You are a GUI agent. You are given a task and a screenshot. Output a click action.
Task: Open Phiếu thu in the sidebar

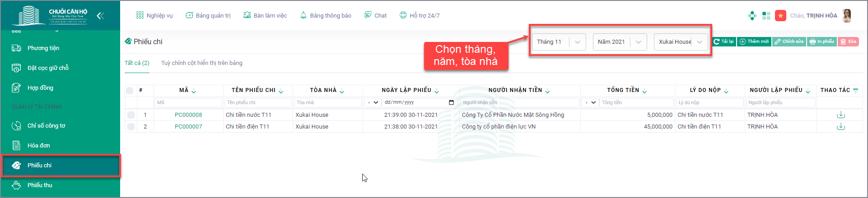[40, 185]
